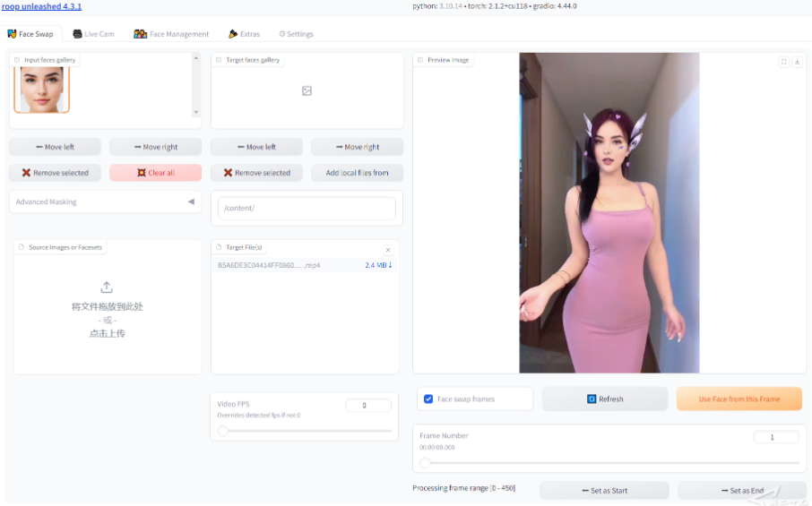Click the Set as End button
The height and width of the screenshot is (506, 812).
pos(742,491)
